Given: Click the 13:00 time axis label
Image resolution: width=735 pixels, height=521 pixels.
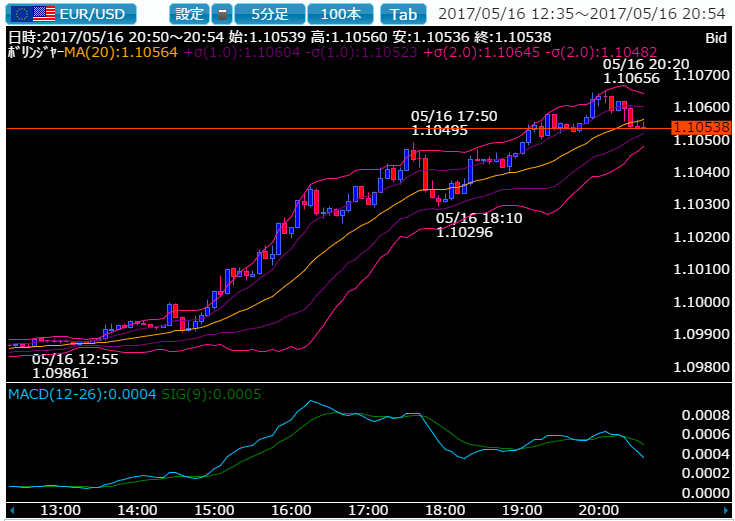Looking at the screenshot, I should click(60, 510).
